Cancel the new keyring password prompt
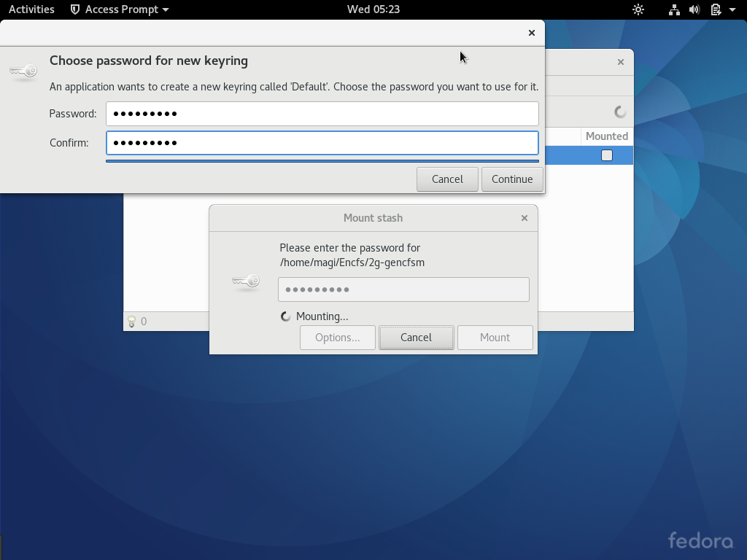The width and height of the screenshot is (747, 560). pyautogui.click(x=447, y=179)
